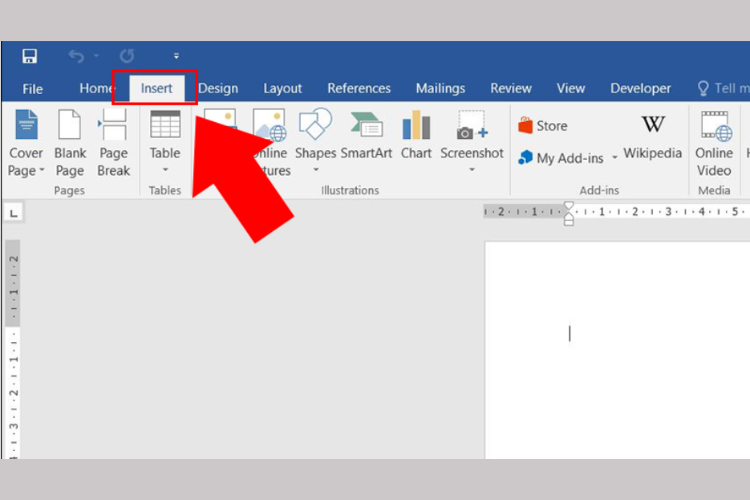Click the Tell me search box

(723, 89)
